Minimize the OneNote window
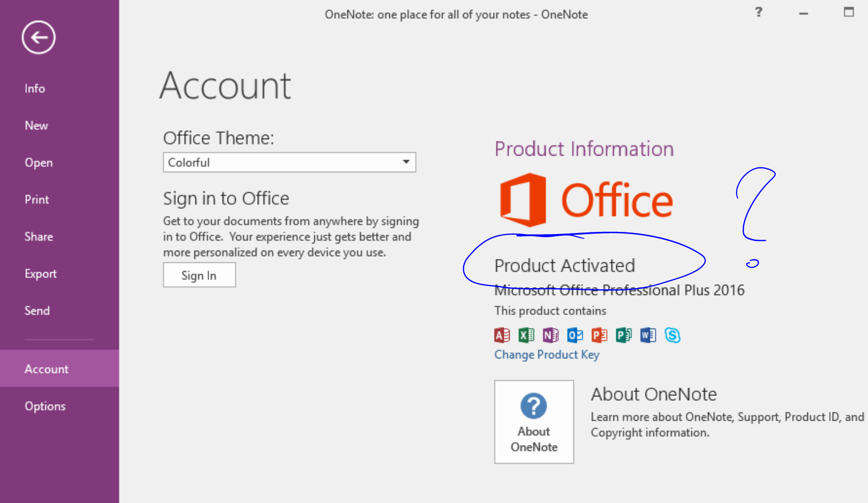Image resolution: width=868 pixels, height=503 pixels. tap(803, 13)
